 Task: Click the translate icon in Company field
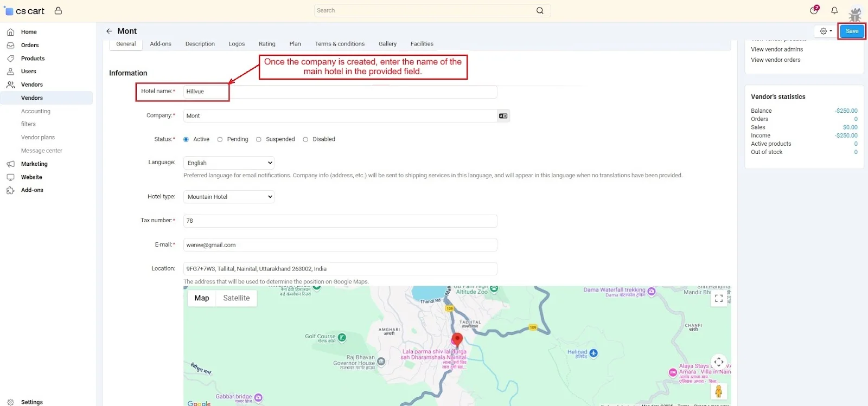[x=503, y=116]
